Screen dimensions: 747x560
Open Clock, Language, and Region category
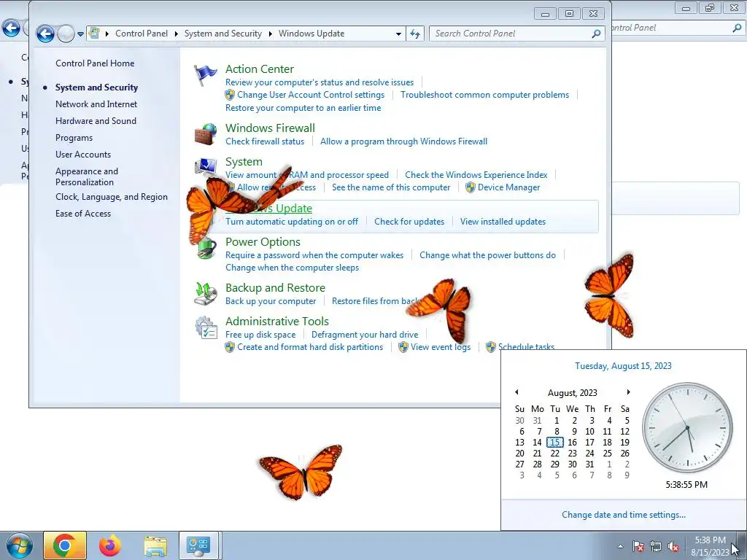(112, 197)
